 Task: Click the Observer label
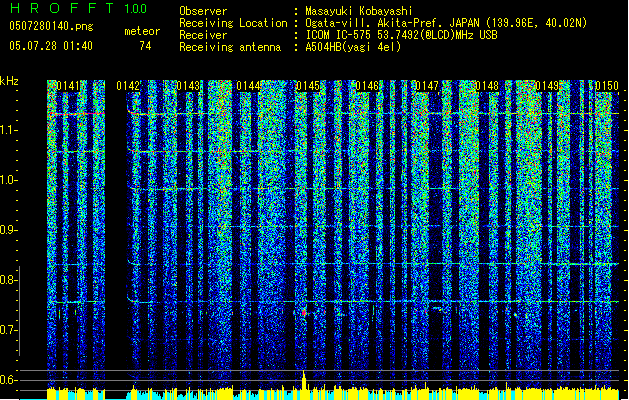(x=203, y=11)
